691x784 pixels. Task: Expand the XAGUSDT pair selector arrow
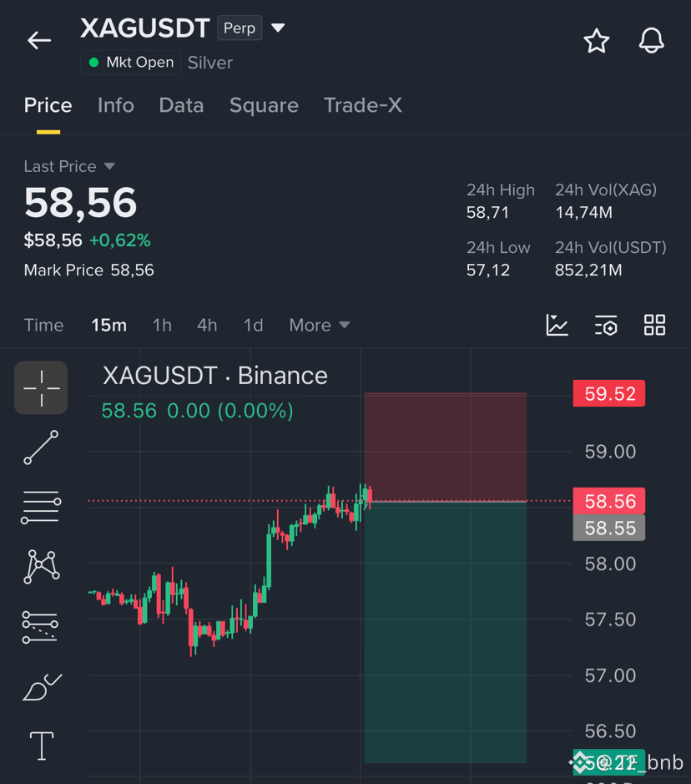[x=278, y=28]
